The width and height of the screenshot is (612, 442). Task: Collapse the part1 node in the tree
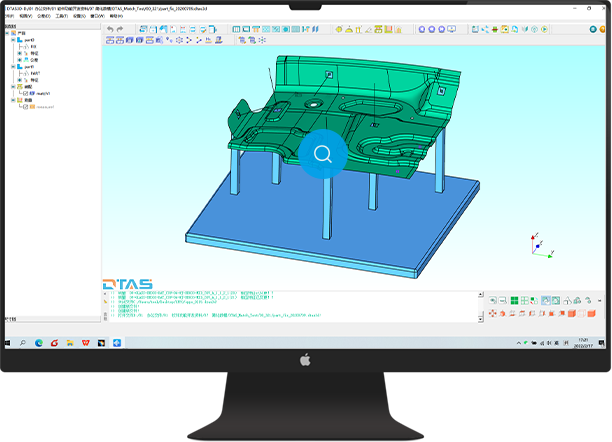tap(13, 67)
